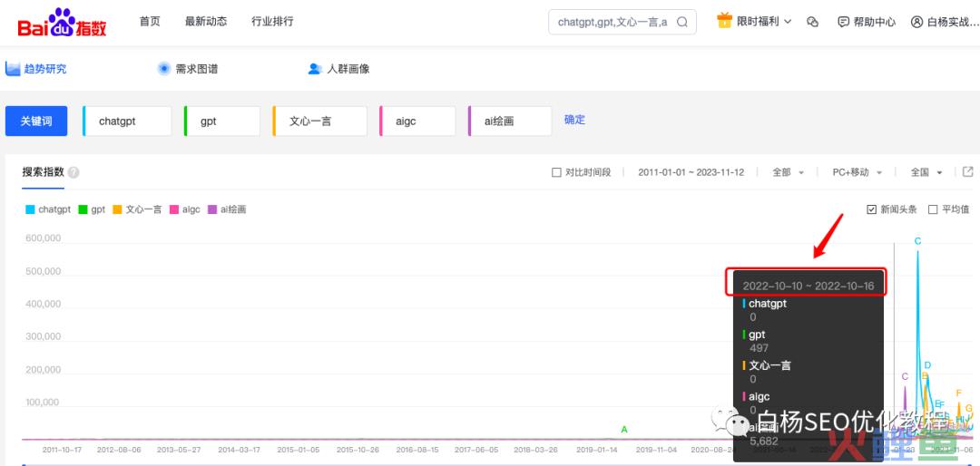Click the gift box icon for 限时福利
The image size is (980, 466).
click(x=724, y=21)
